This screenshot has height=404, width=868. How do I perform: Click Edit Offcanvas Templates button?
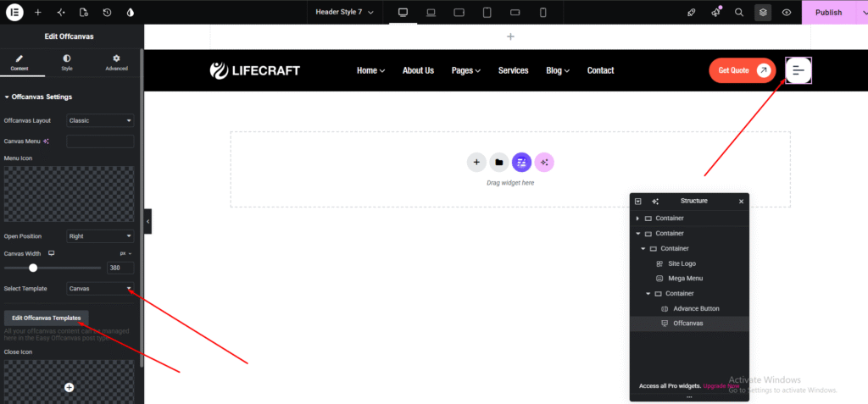coord(47,318)
